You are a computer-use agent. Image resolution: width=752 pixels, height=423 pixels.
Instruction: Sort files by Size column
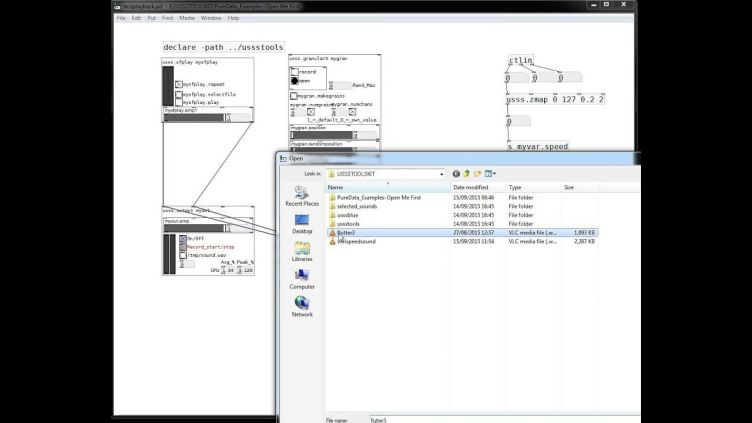click(579, 188)
